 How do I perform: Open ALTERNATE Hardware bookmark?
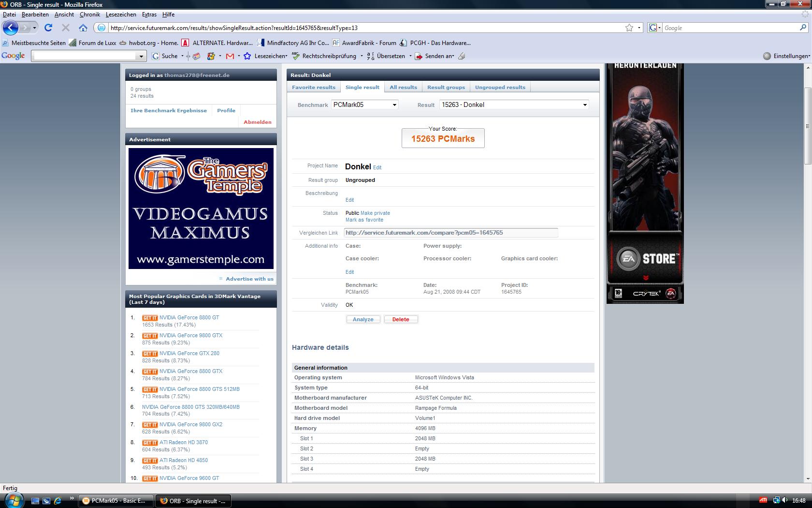[217, 43]
